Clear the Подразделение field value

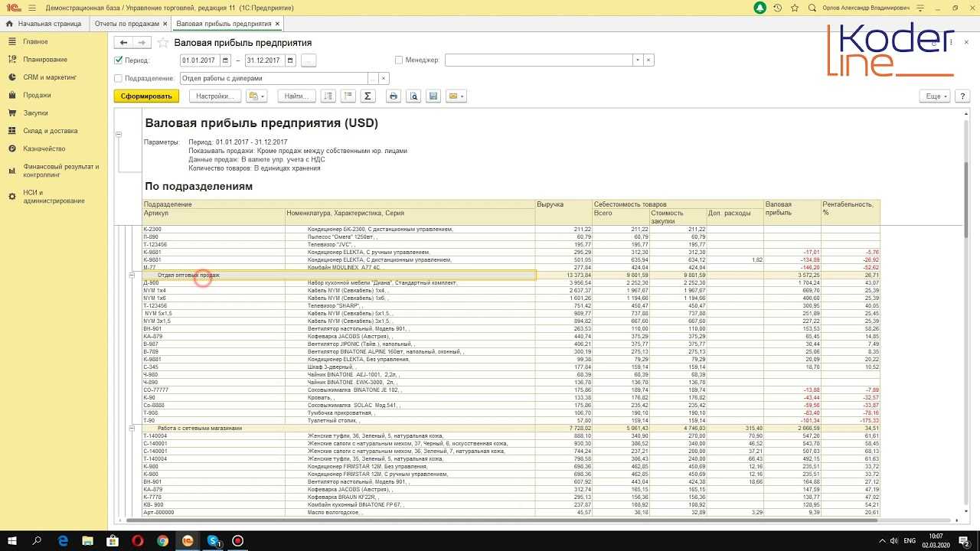pyautogui.click(x=384, y=78)
